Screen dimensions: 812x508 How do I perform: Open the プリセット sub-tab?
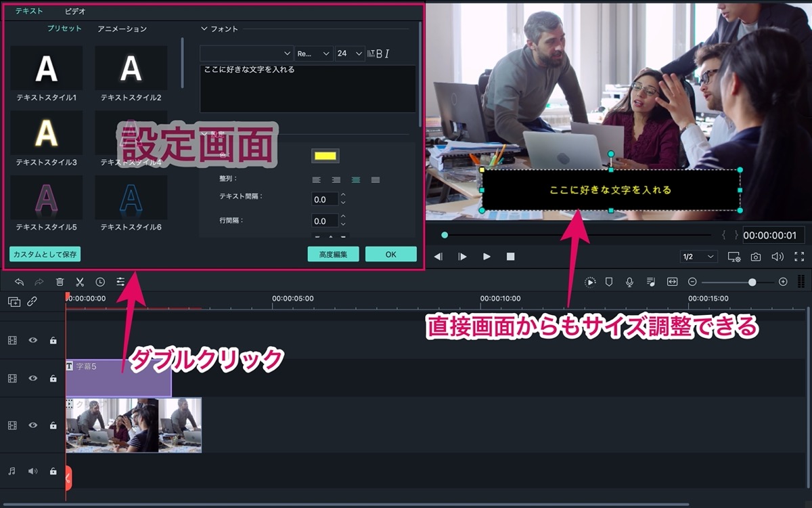64,28
